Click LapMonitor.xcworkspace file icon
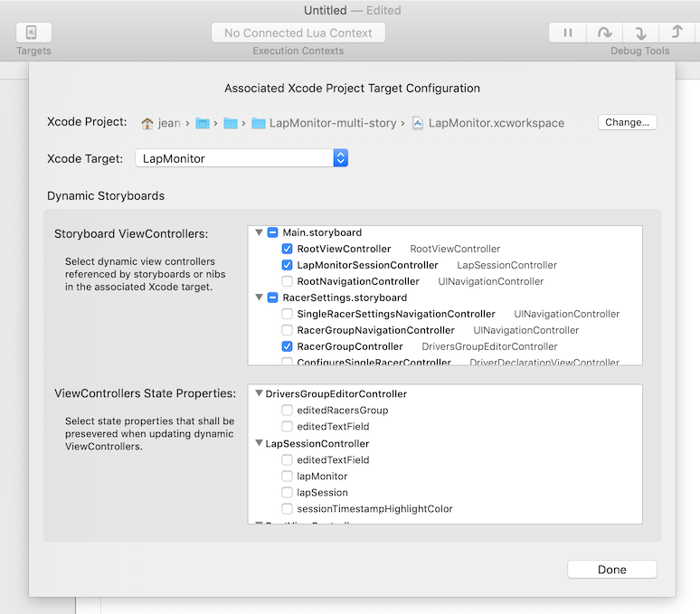The image size is (700, 614). click(x=417, y=123)
